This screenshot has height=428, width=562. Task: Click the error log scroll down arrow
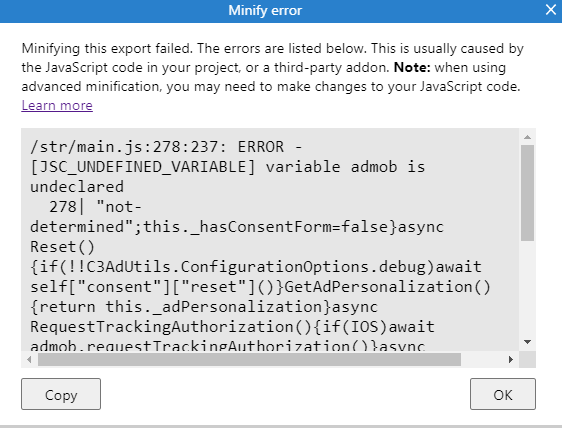tap(527, 342)
